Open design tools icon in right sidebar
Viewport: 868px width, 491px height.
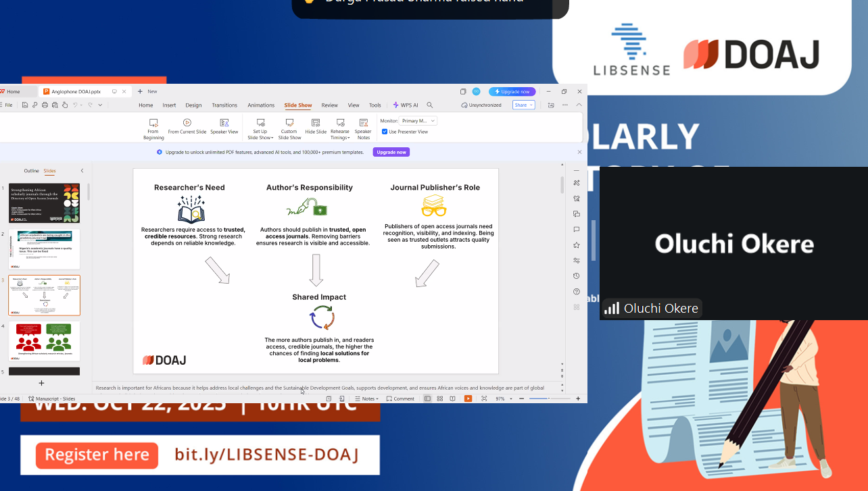coord(577,183)
